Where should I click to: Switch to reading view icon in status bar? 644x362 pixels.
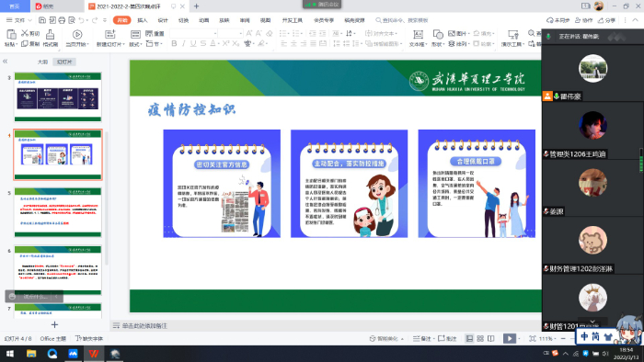tap(490, 339)
